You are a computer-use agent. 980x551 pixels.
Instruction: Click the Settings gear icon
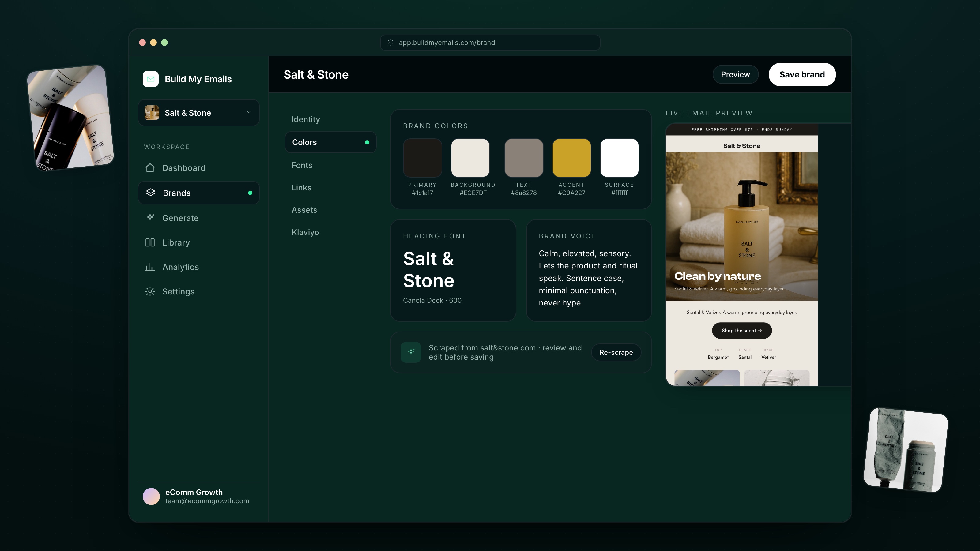[x=150, y=291]
